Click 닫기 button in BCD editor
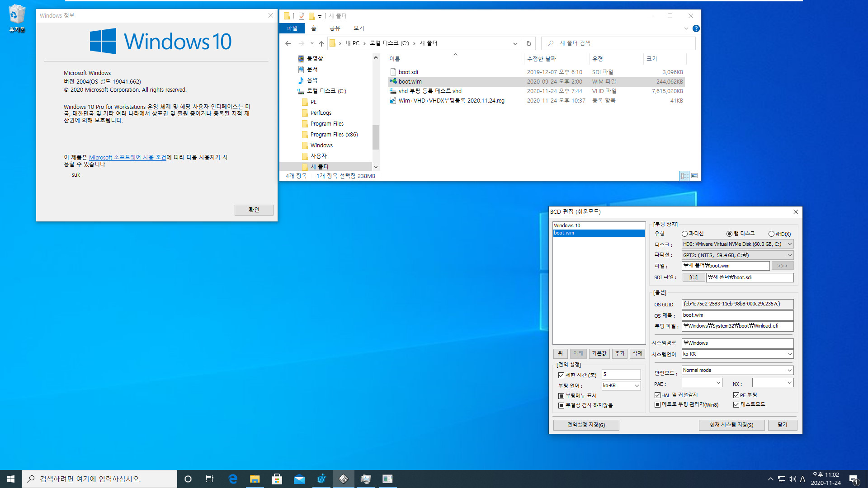 point(783,425)
